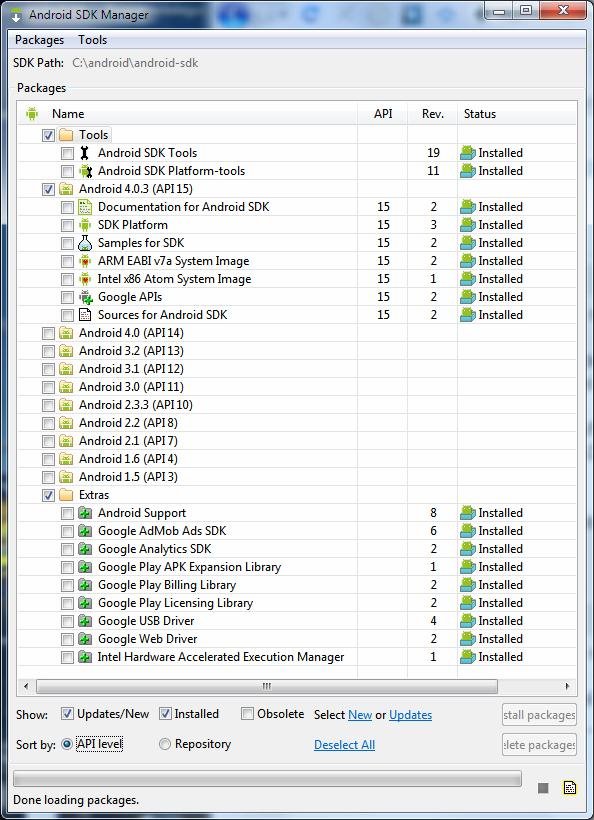
Task: Uncheck the Android 4.0.3 (API 15) checkbox
Action: [48, 189]
